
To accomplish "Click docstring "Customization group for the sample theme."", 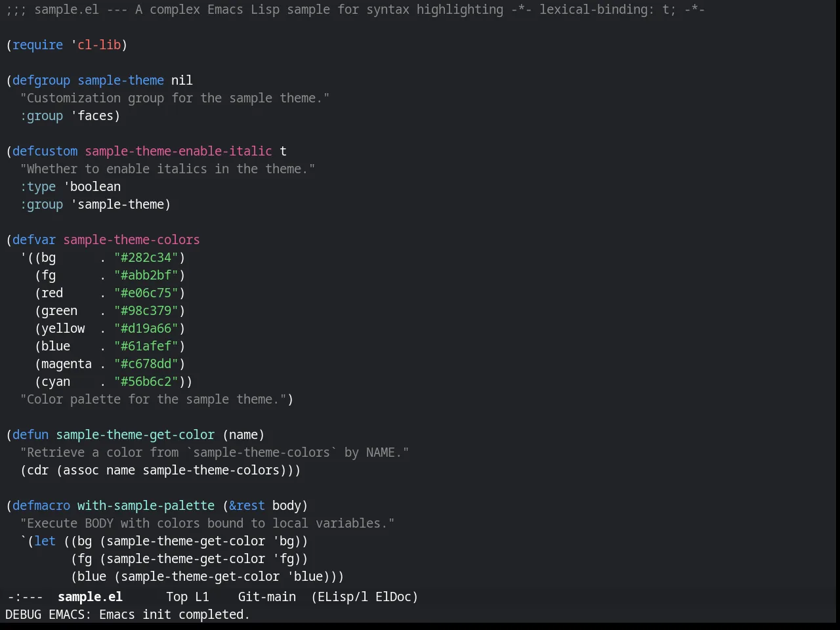I will tap(175, 98).
